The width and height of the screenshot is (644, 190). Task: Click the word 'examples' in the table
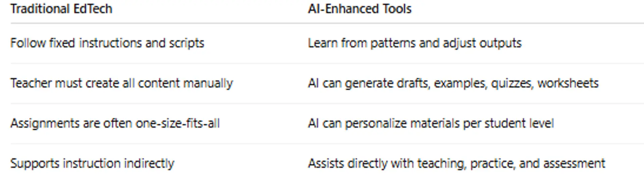460,83
